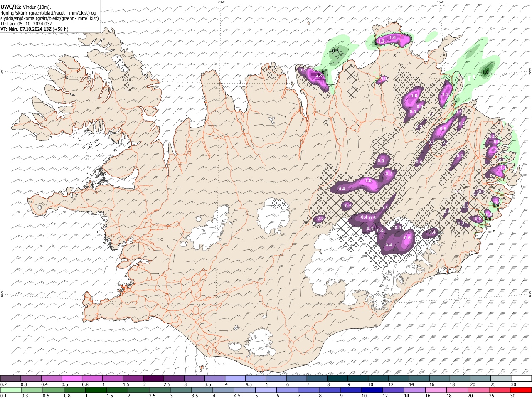Click the 'VT: Mán. 07.10.2024 13Z (+58 h)' line
Viewport: 532px width, 399px height.
34,29
